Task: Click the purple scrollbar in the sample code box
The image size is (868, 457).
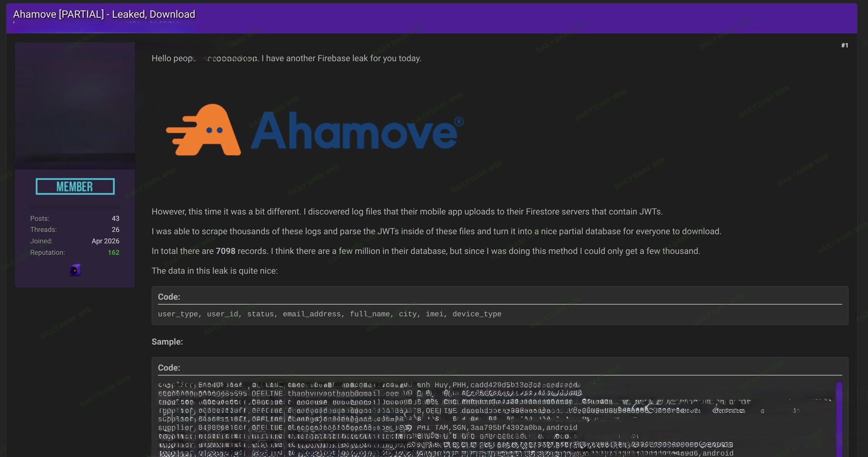Action: (x=839, y=419)
